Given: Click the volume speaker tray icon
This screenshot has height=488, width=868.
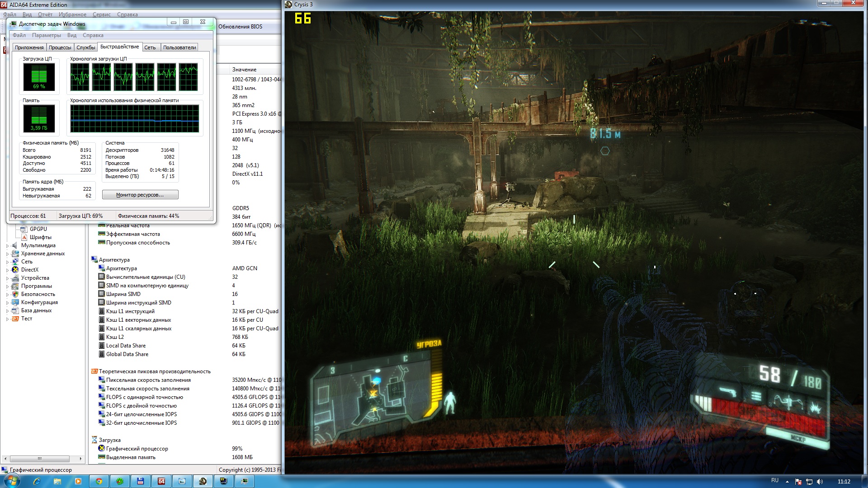Looking at the screenshot, I should (820, 482).
